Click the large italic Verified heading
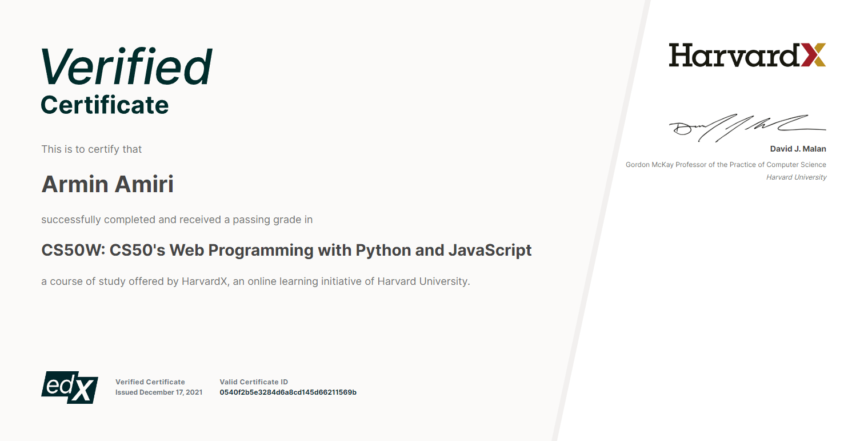The image size is (868, 441). (126, 67)
